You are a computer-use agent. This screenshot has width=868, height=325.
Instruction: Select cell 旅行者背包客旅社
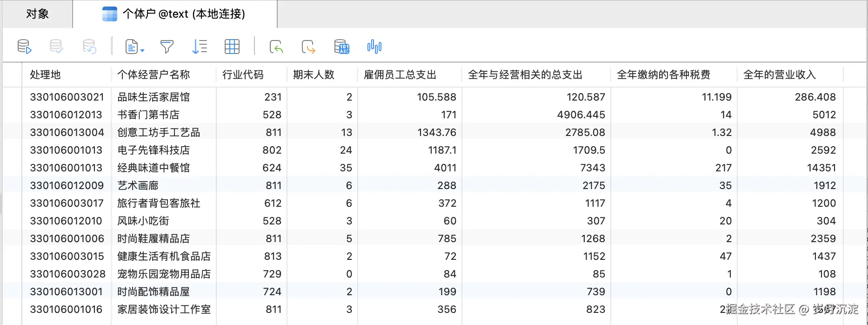point(159,203)
